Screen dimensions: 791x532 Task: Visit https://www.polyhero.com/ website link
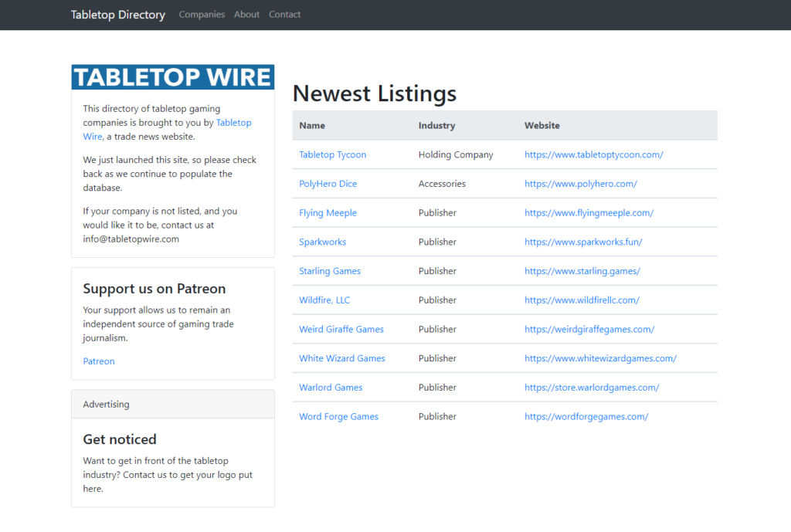[581, 184]
